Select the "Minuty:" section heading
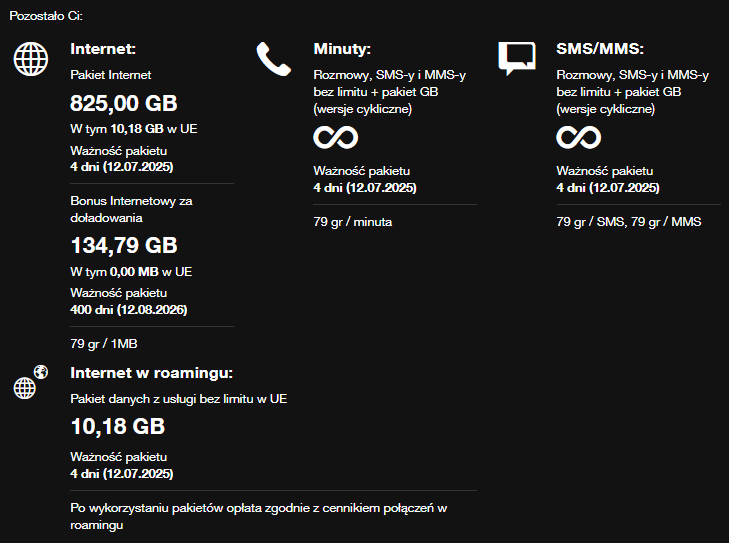The height and width of the screenshot is (543, 729). (x=342, y=48)
